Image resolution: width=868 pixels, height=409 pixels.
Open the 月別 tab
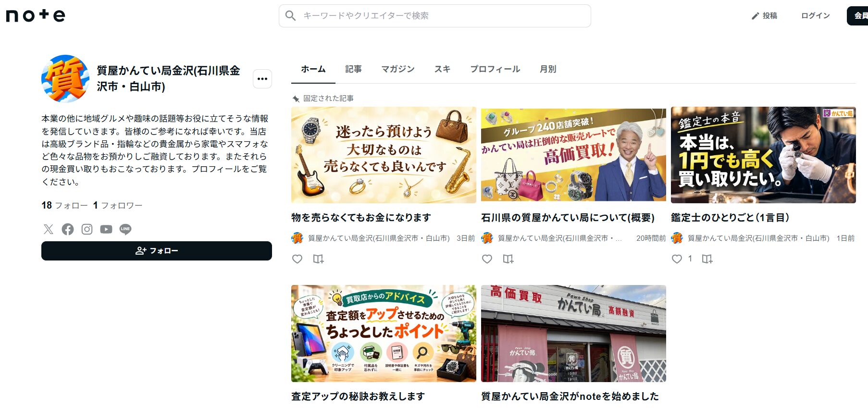[548, 69]
